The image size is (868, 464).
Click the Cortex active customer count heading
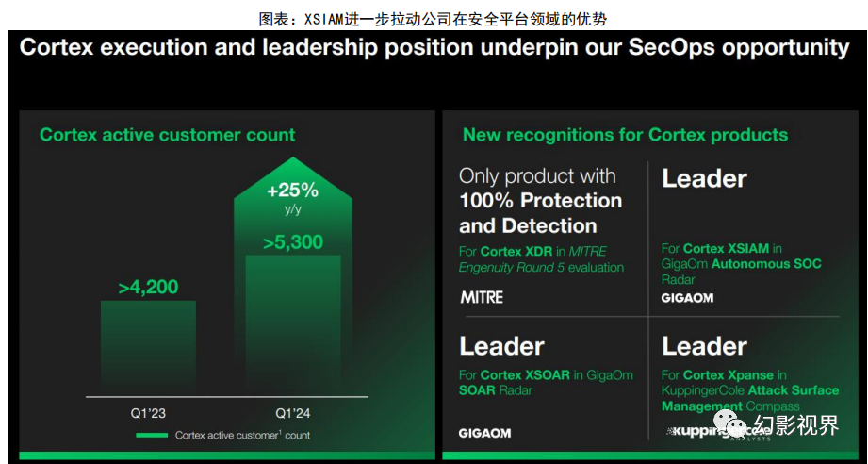pyautogui.click(x=167, y=135)
